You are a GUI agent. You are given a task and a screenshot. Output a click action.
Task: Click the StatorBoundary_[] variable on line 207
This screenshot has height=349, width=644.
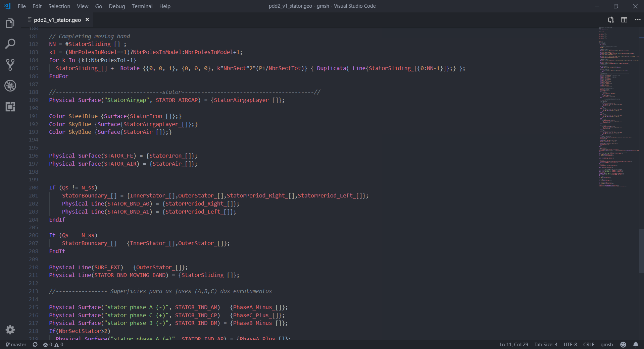click(x=89, y=243)
